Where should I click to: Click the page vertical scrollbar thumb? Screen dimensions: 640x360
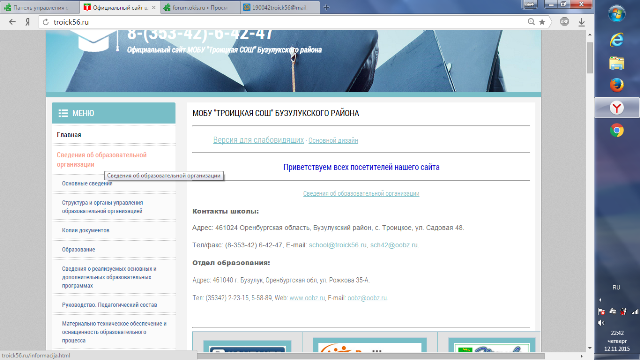(x=590, y=58)
